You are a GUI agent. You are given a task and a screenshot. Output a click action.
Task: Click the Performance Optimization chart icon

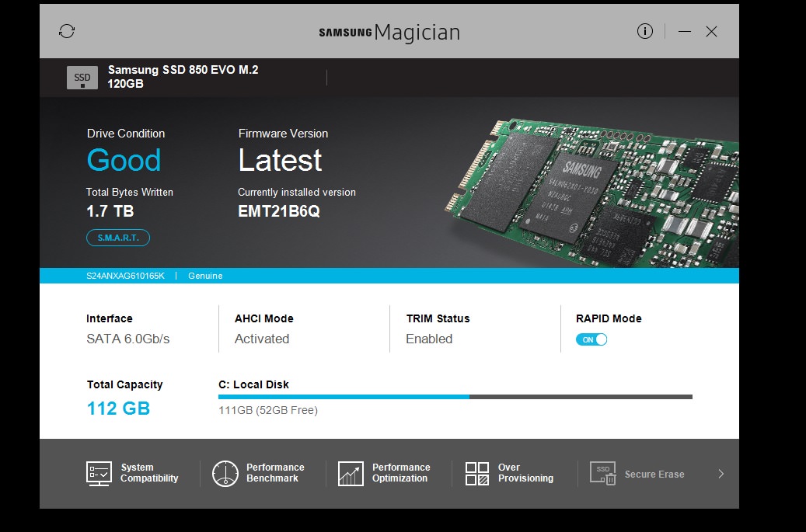tap(351, 473)
